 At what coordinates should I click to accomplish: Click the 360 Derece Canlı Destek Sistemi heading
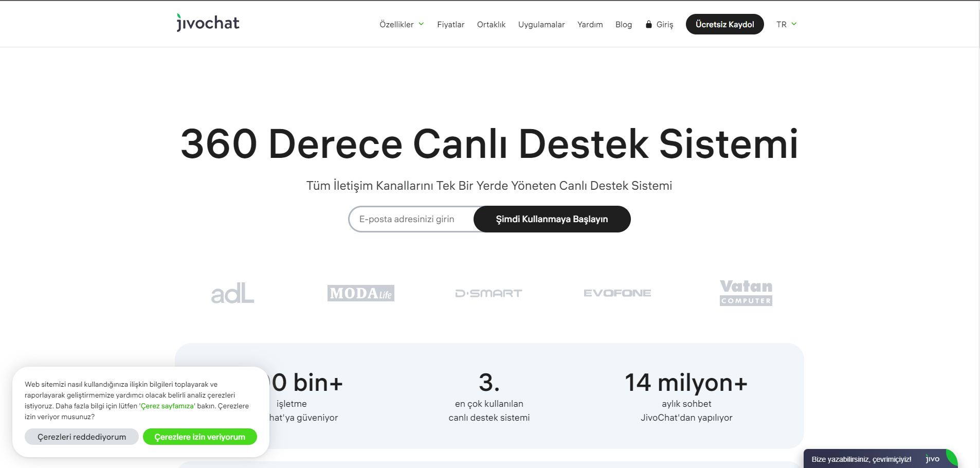(x=489, y=143)
